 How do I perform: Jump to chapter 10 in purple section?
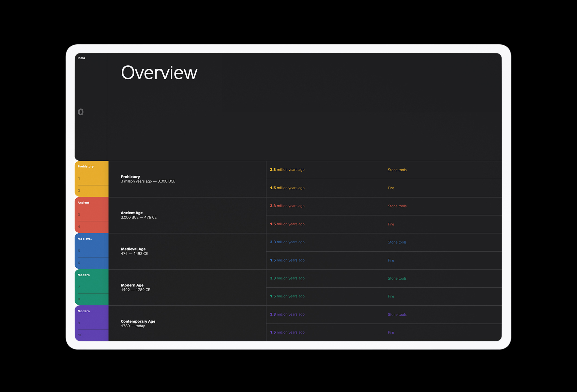80,335
